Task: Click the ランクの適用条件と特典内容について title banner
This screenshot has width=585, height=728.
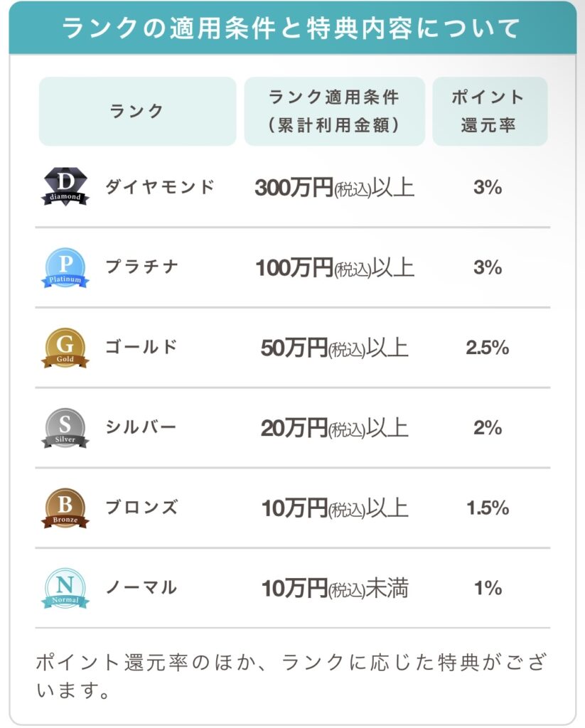Action: coord(293,28)
